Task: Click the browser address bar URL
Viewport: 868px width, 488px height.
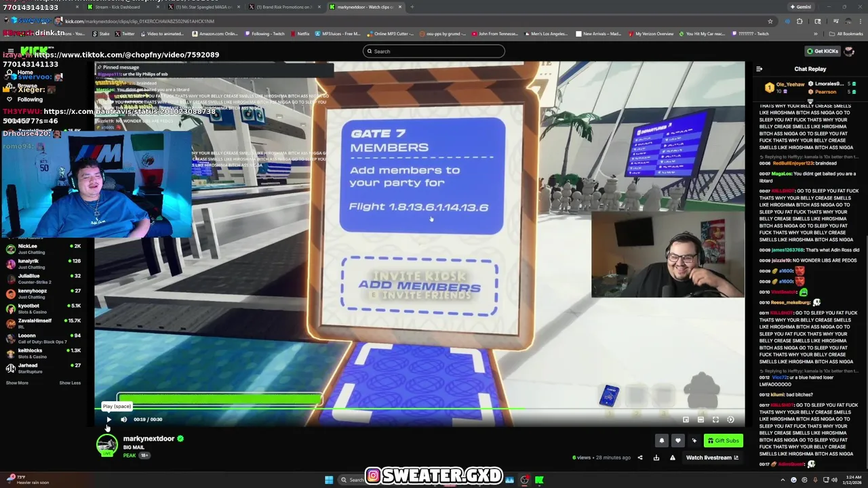Action: tap(139, 21)
